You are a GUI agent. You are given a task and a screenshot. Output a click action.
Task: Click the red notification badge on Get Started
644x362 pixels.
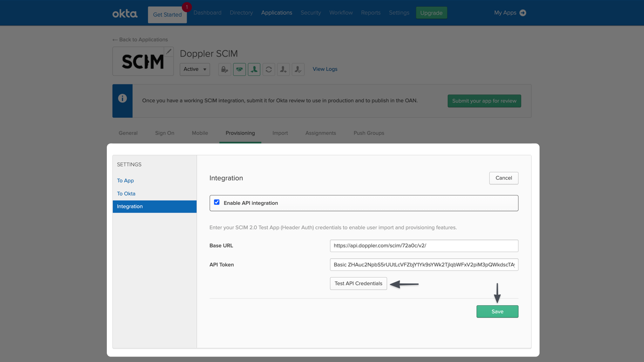(187, 7)
